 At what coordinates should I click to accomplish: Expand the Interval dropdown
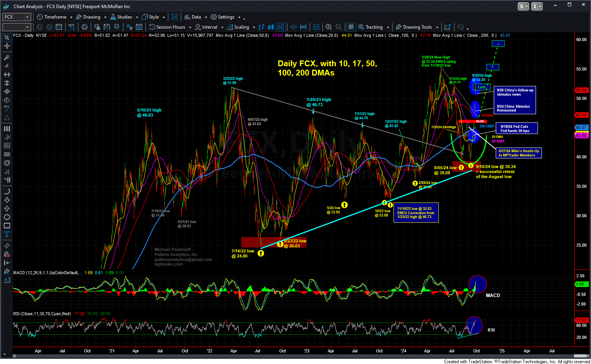222,27
